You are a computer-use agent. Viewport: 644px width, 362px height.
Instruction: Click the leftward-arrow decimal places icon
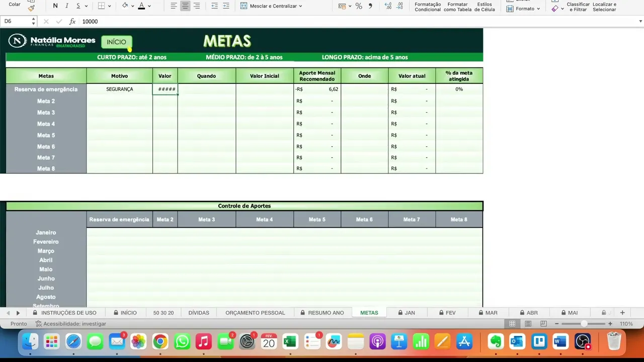click(x=388, y=6)
